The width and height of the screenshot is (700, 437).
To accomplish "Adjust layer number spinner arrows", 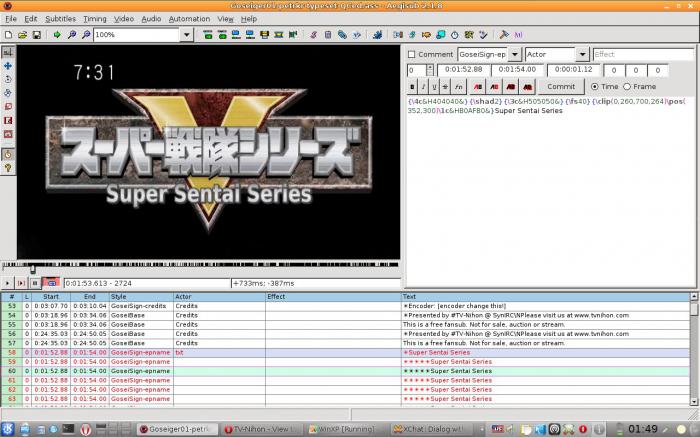I will (x=429, y=70).
